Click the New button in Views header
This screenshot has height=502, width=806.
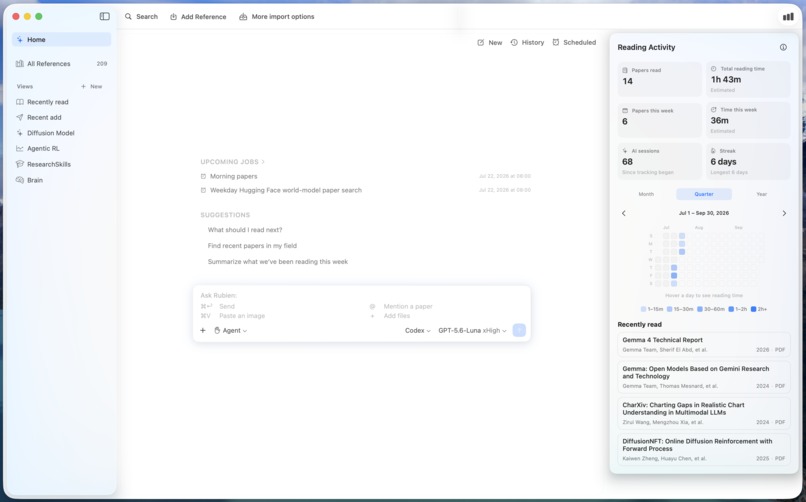pyautogui.click(x=91, y=86)
